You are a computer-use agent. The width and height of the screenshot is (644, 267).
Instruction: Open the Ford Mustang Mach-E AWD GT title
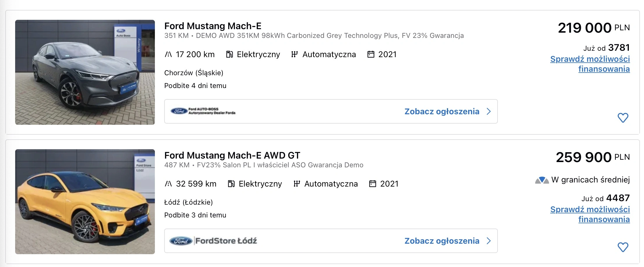click(232, 155)
